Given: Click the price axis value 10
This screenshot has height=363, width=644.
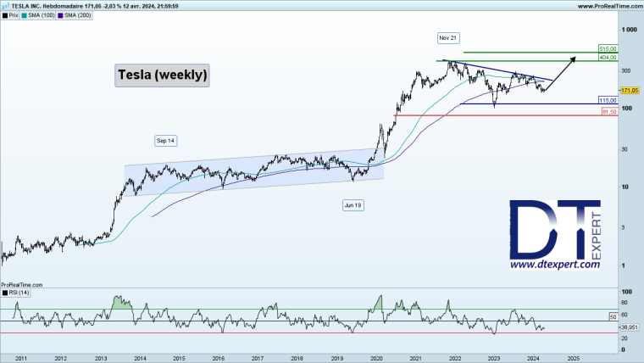Looking at the screenshot, I should pyautogui.click(x=625, y=187).
